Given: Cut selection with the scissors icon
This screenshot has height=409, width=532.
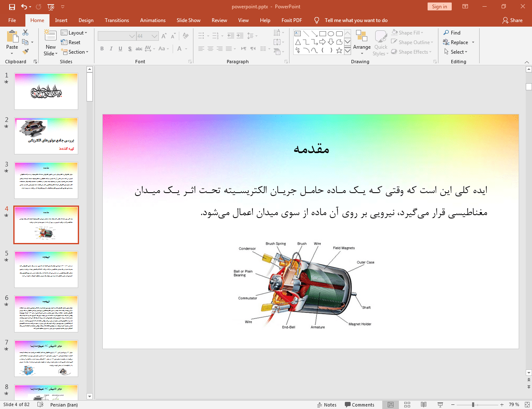Looking at the screenshot, I should tap(25, 32).
